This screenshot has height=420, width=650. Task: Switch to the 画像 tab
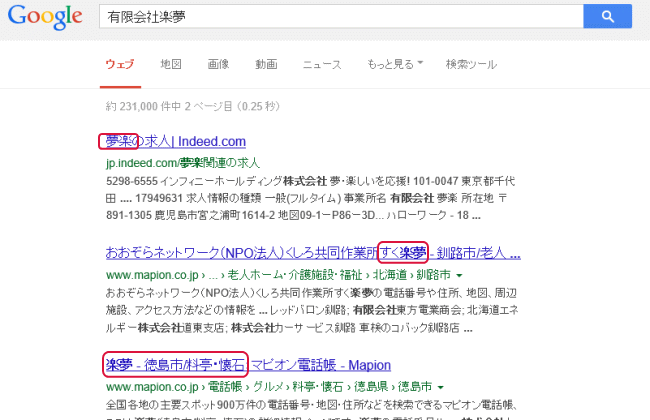(218, 64)
